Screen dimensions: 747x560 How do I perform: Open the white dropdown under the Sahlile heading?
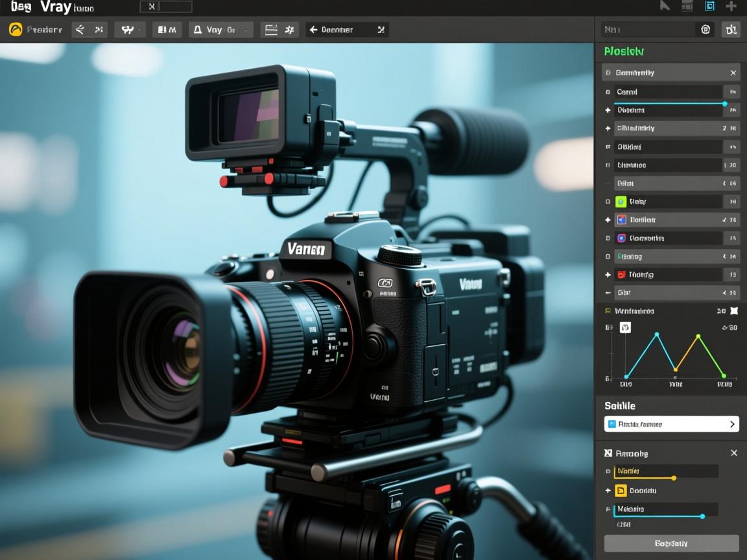671,425
